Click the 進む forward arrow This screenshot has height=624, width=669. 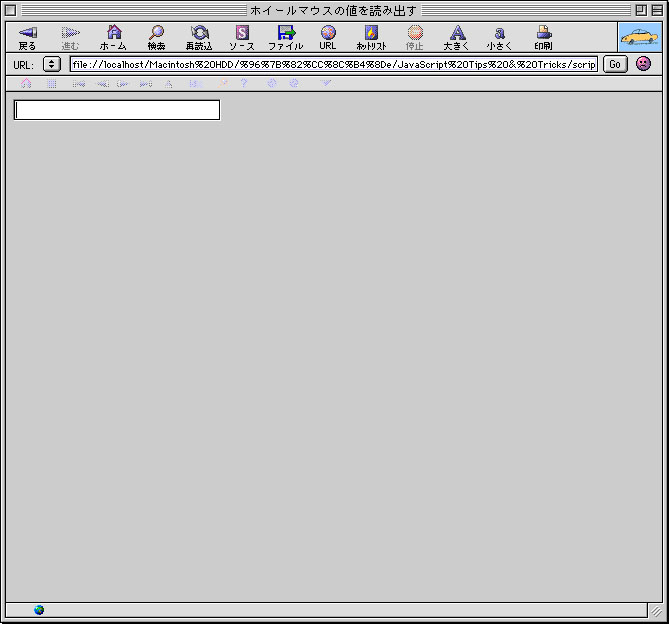point(70,38)
